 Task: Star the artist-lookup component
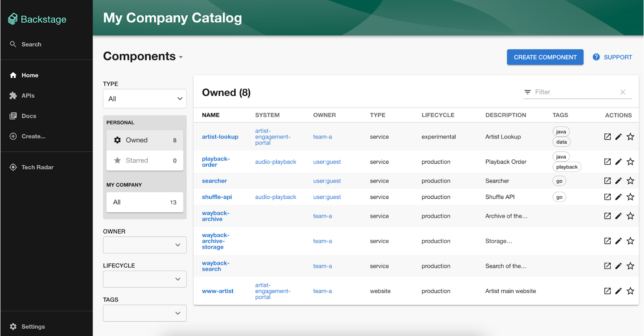tap(630, 137)
